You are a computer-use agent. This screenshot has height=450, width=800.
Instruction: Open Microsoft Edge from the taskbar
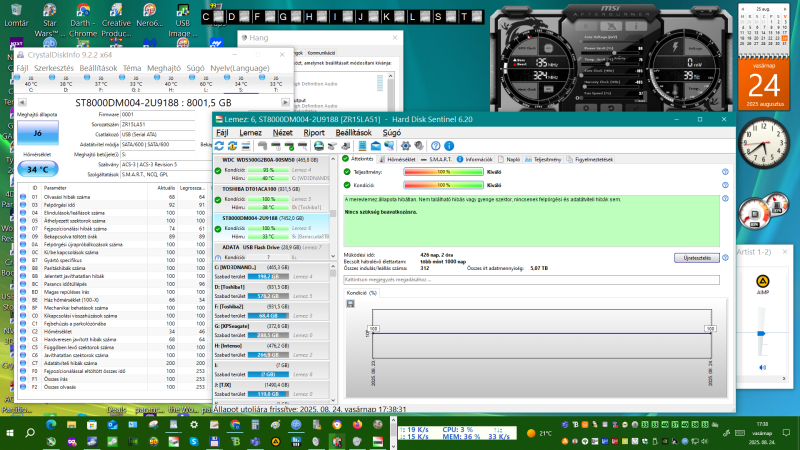[x=51, y=424]
